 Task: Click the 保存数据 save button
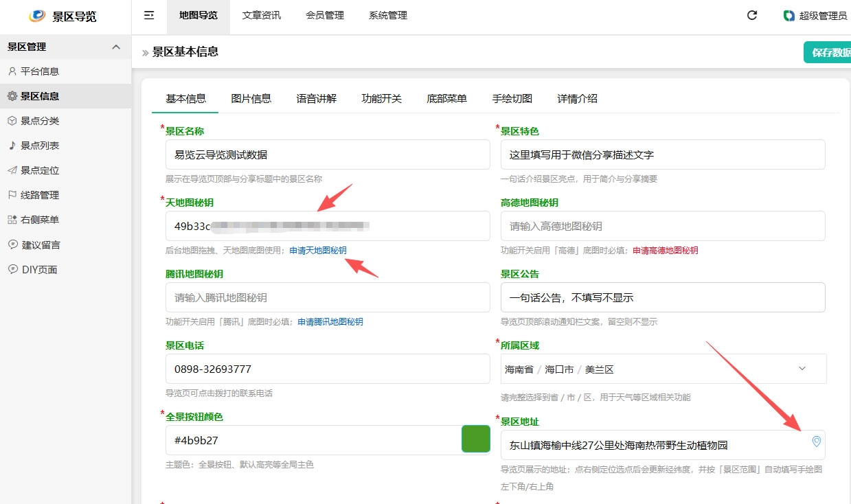[x=828, y=52]
